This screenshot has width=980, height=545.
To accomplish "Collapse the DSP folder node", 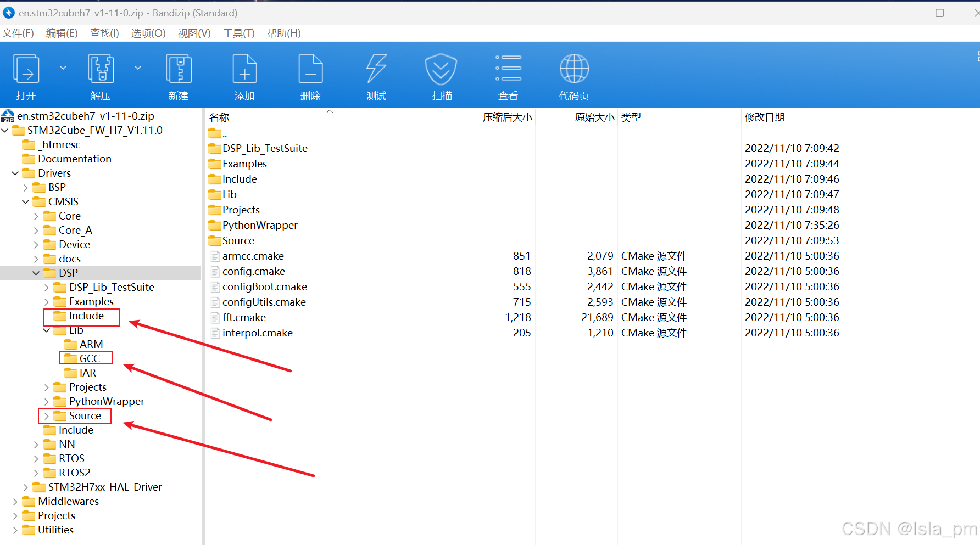I will tap(36, 273).
